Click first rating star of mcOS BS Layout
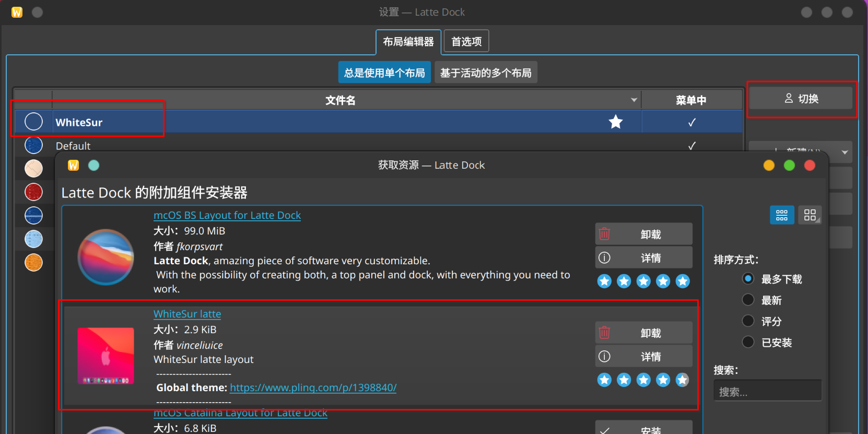 [x=604, y=281]
